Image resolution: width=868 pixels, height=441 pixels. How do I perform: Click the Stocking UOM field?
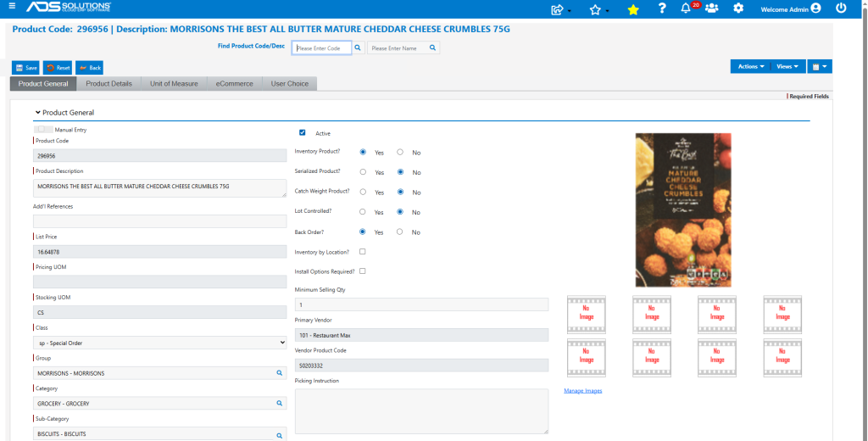pyautogui.click(x=160, y=312)
